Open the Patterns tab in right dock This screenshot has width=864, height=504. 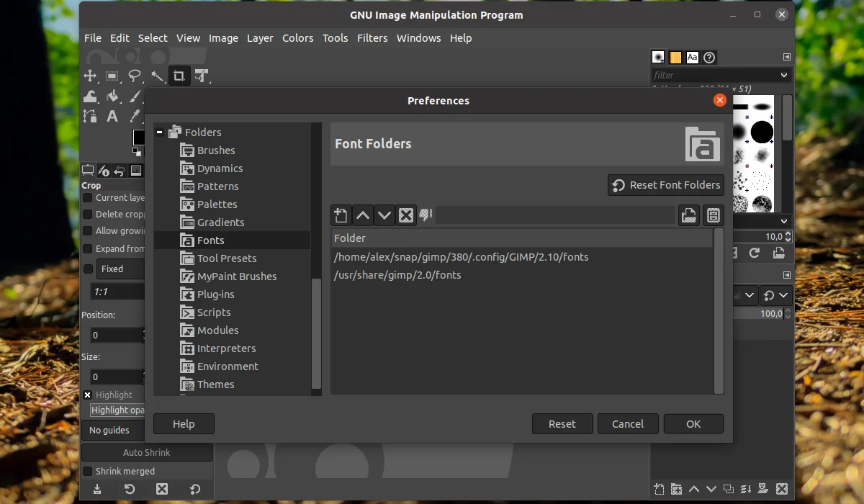click(x=675, y=57)
